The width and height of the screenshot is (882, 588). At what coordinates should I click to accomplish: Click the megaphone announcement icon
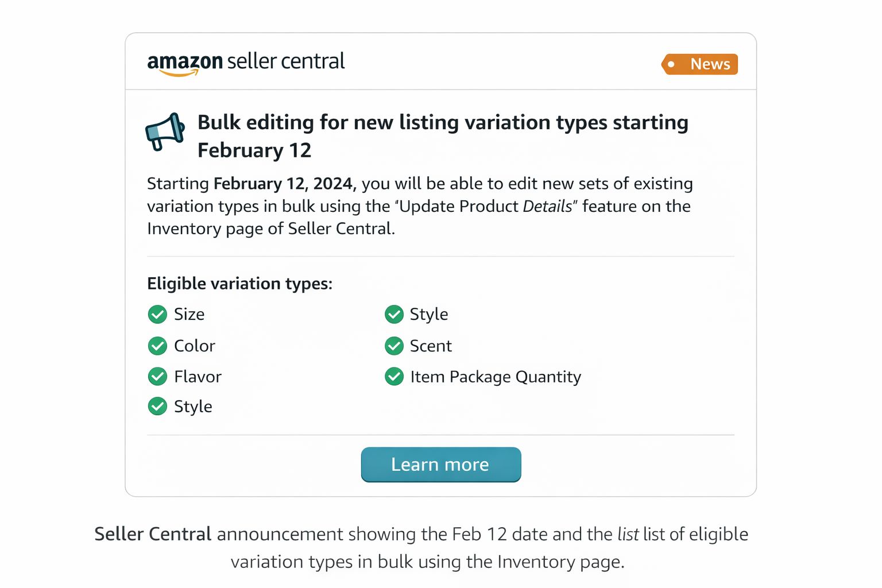pos(165,131)
